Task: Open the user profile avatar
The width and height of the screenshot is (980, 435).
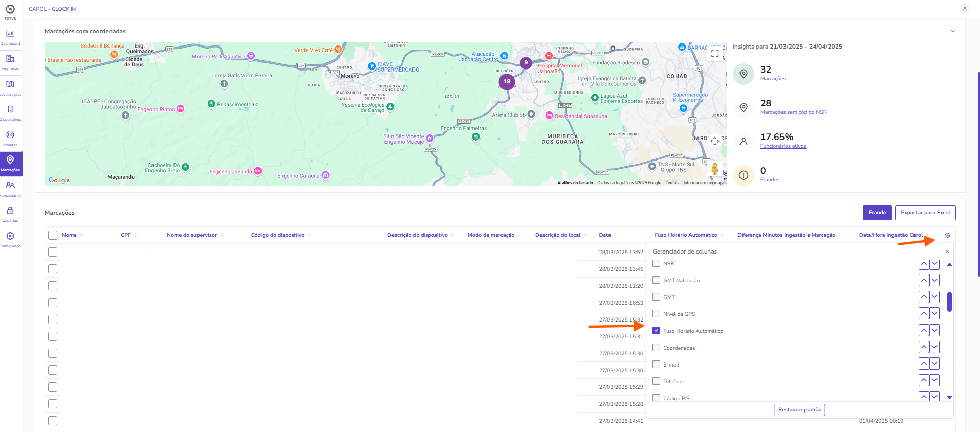Action: click(965, 9)
